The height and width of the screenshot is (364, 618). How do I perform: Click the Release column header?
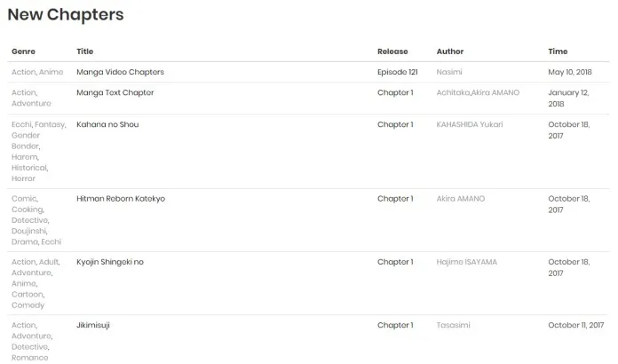pyautogui.click(x=392, y=51)
